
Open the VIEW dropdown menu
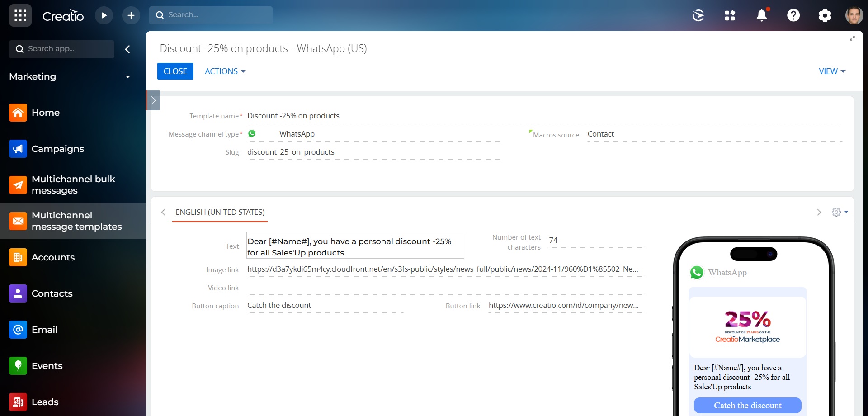(x=832, y=71)
